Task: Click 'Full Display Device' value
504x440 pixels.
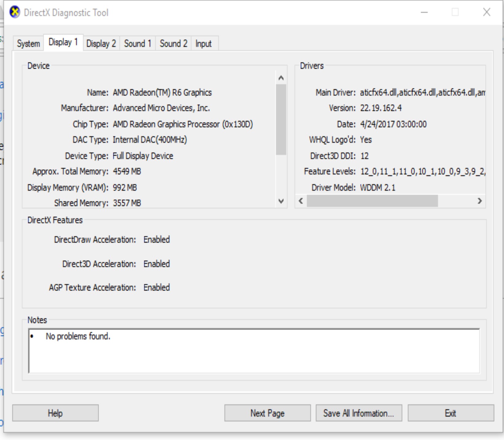Action: (143, 156)
